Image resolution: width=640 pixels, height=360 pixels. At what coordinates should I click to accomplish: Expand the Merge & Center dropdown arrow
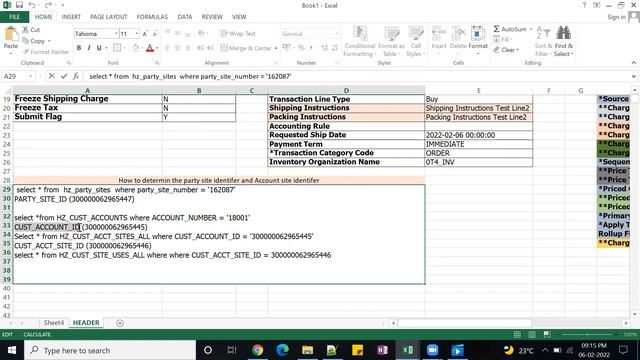pos(276,48)
